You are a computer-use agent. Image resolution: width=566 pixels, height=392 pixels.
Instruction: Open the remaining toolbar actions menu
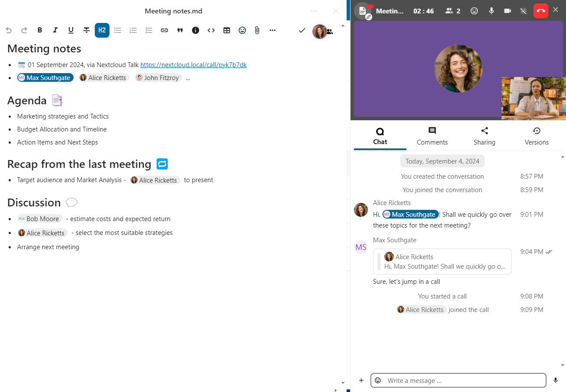click(273, 30)
